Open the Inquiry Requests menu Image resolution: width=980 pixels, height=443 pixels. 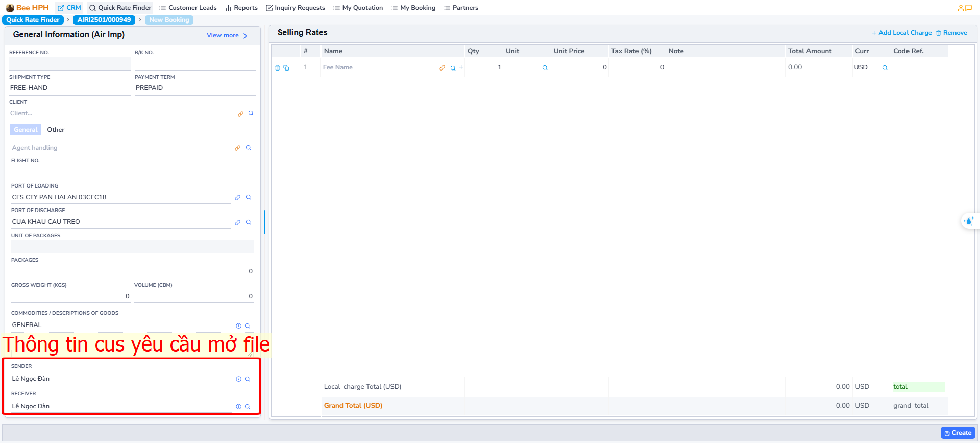click(296, 8)
